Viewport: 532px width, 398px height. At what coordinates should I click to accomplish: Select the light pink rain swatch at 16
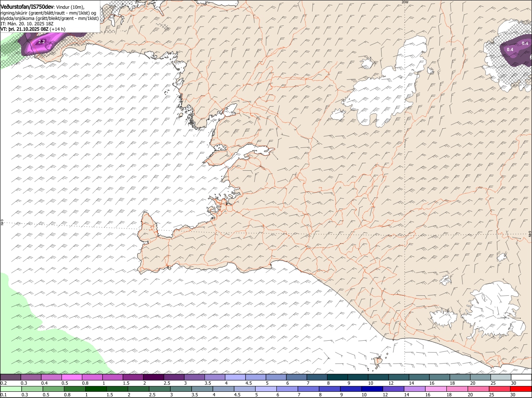coord(436,389)
